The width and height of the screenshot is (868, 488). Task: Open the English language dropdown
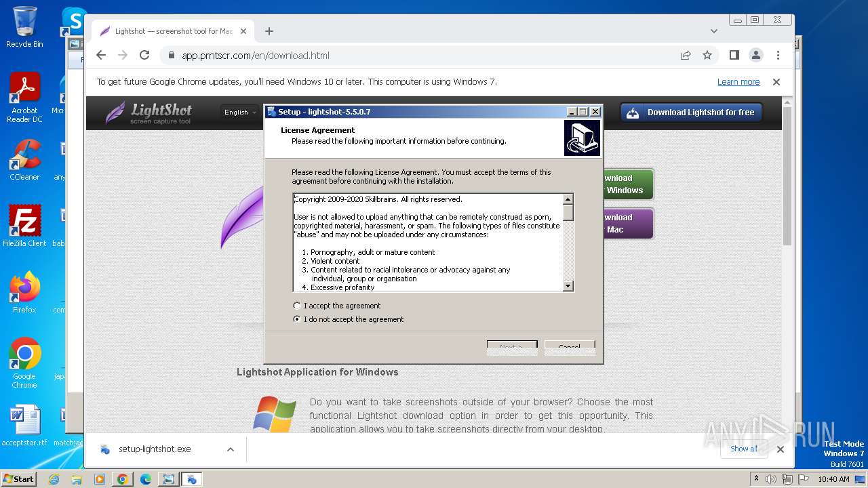click(240, 113)
